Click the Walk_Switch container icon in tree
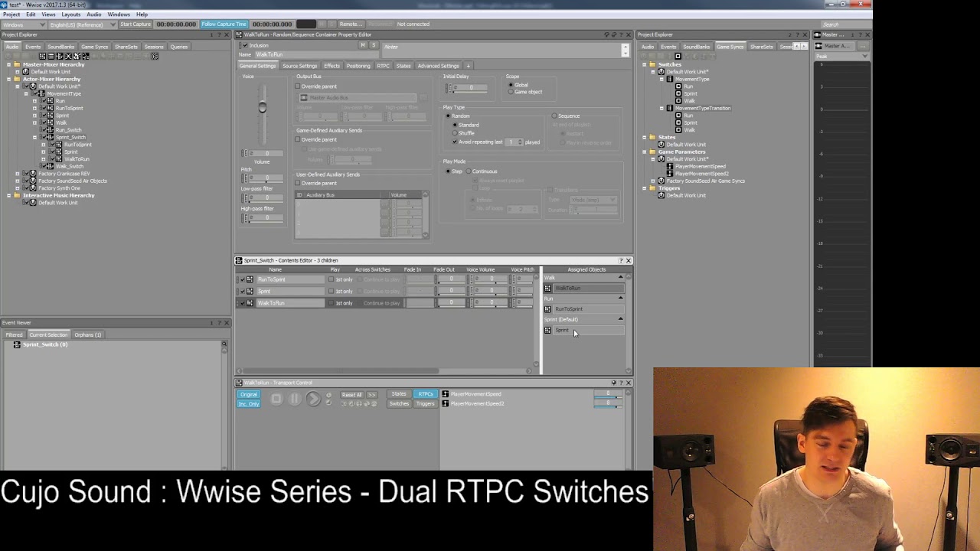Image resolution: width=980 pixels, height=551 pixels. coord(50,166)
